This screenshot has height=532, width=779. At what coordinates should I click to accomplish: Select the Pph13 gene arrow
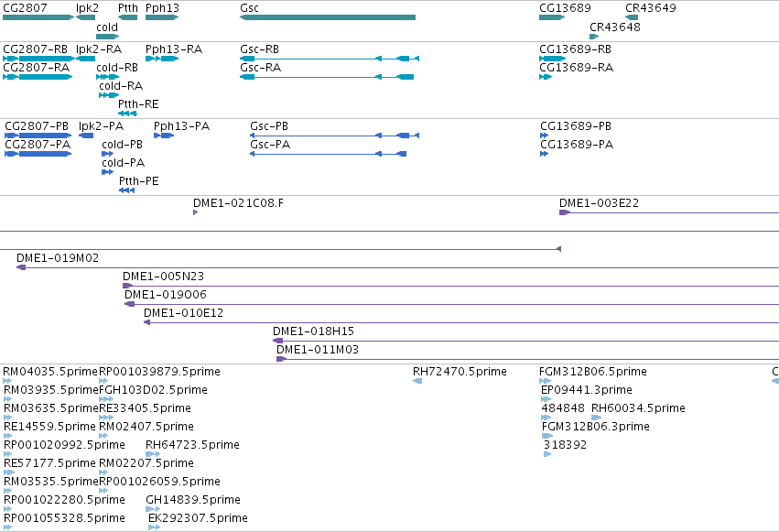pos(162,17)
